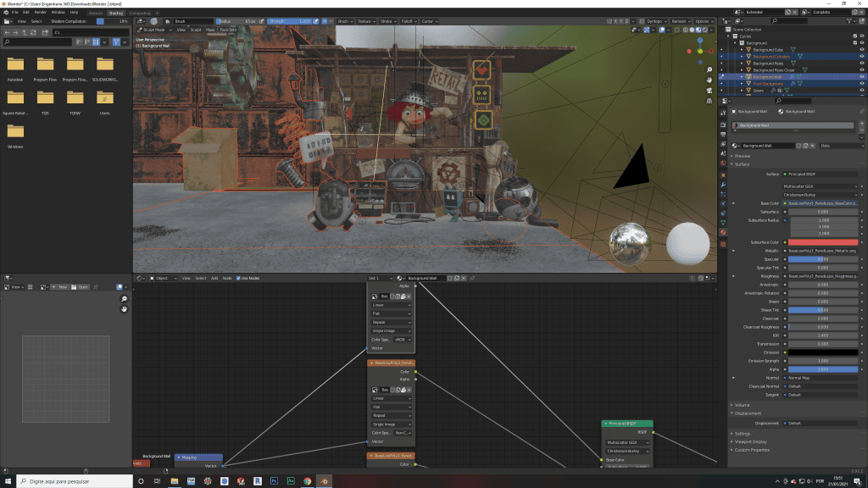The width and height of the screenshot is (868, 488).
Task: Toggle Use Nodes checkbox in node editor
Action: tap(238, 278)
